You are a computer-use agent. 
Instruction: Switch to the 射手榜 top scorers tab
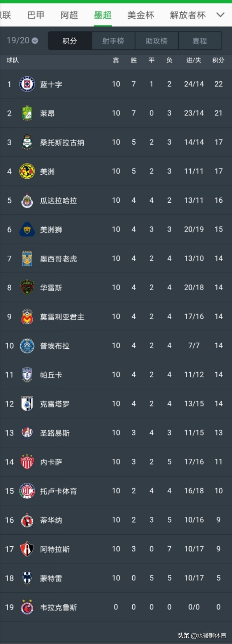coord(113,41)
